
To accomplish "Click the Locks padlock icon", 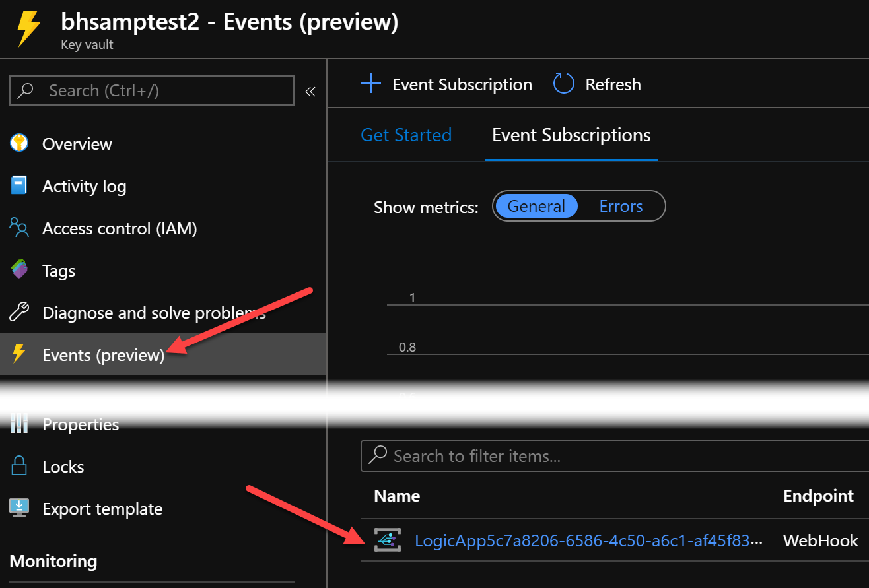I will [19, 466].
